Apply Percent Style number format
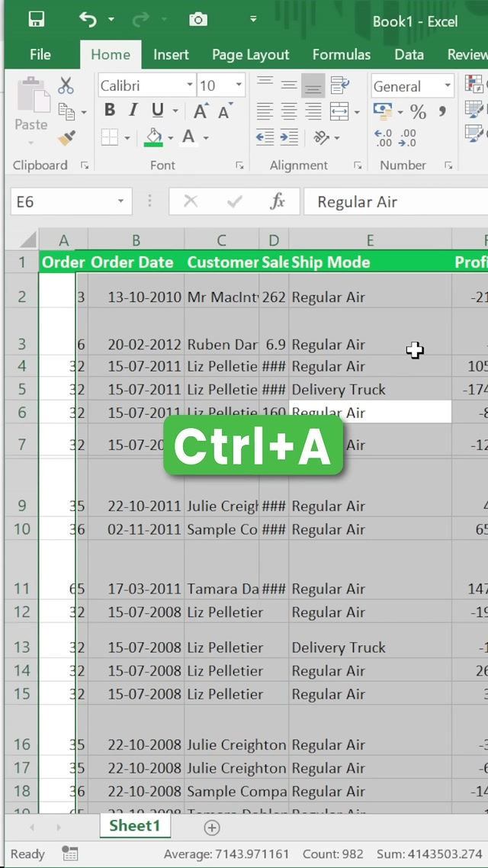This screenshot has width=488, height=868. coord(418,112)
